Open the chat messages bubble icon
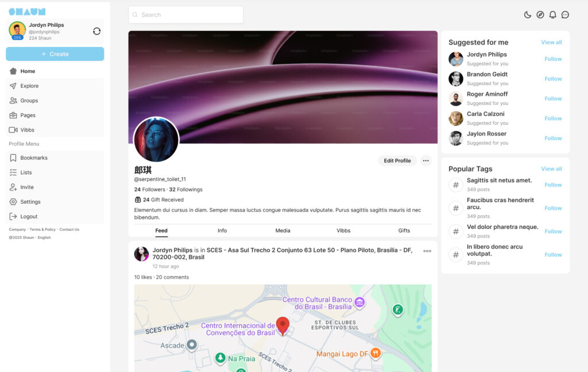The image size is (588, 372). coord(565,15)
